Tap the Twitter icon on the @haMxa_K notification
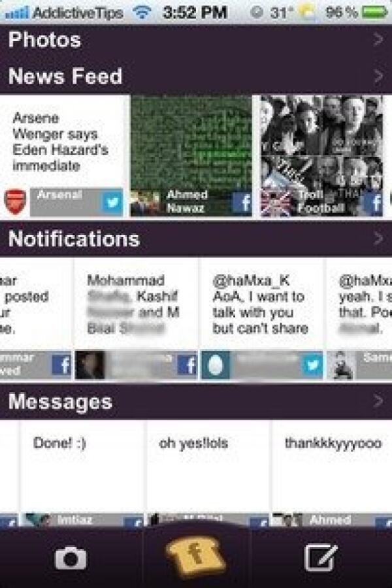Image resolution: width=392 pixels, height=588 pixels. click(x=312, y=365)
